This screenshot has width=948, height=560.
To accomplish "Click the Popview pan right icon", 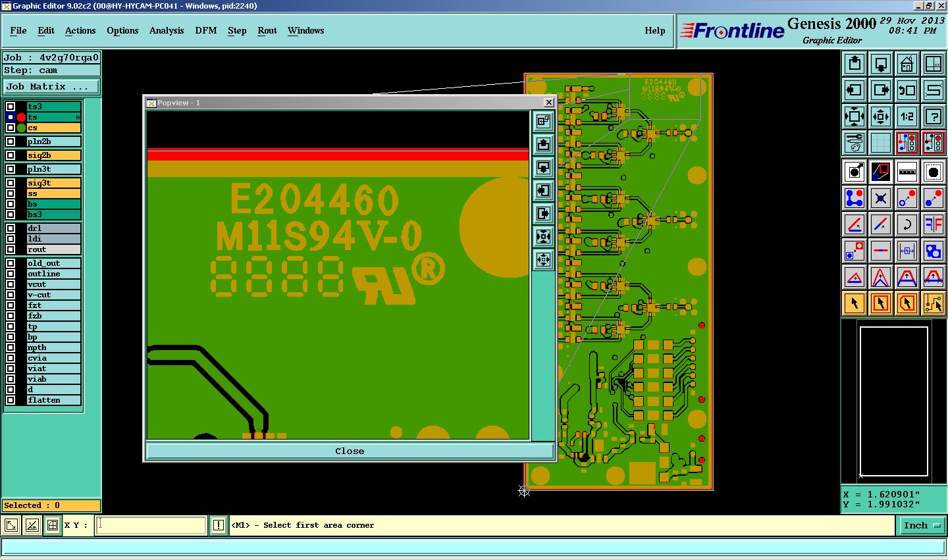I will 543,214.
